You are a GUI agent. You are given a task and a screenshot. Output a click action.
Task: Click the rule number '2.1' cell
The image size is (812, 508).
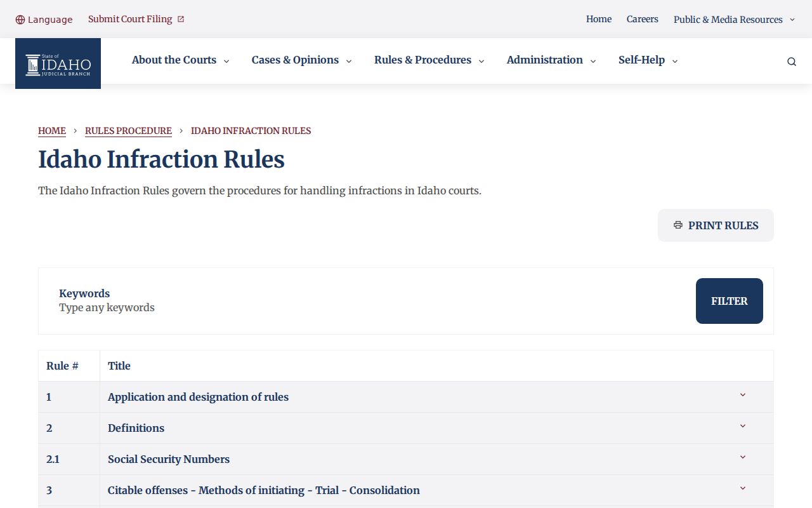[69, 459]
